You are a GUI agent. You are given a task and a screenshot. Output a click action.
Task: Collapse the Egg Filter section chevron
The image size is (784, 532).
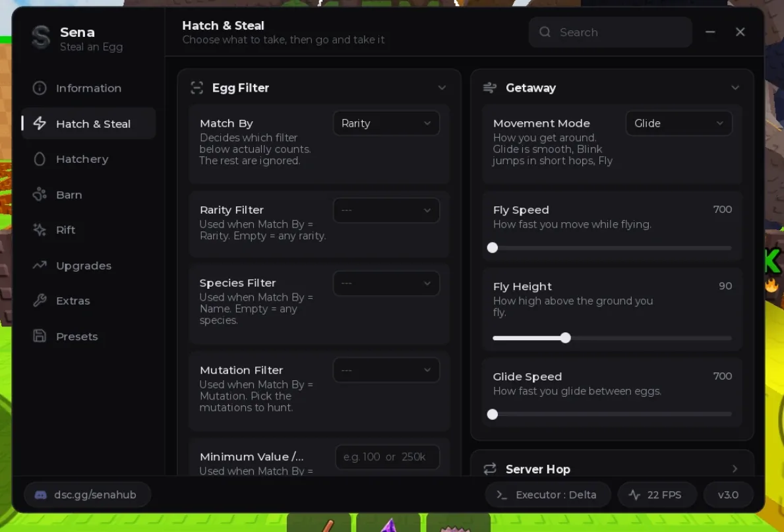442,88
